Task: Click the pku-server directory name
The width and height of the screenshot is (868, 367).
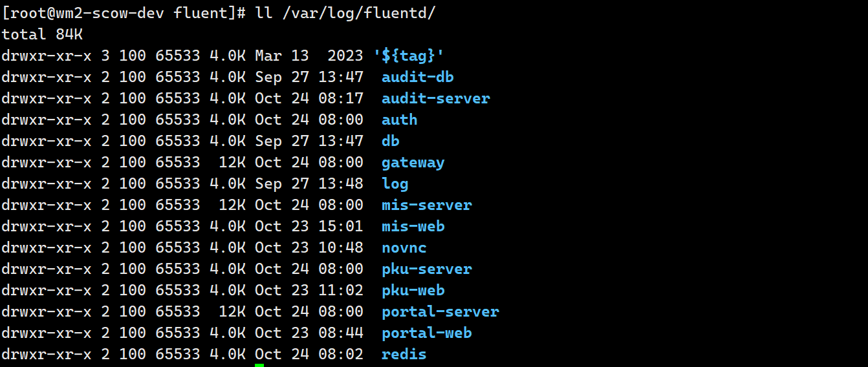Action: (426, 269)
